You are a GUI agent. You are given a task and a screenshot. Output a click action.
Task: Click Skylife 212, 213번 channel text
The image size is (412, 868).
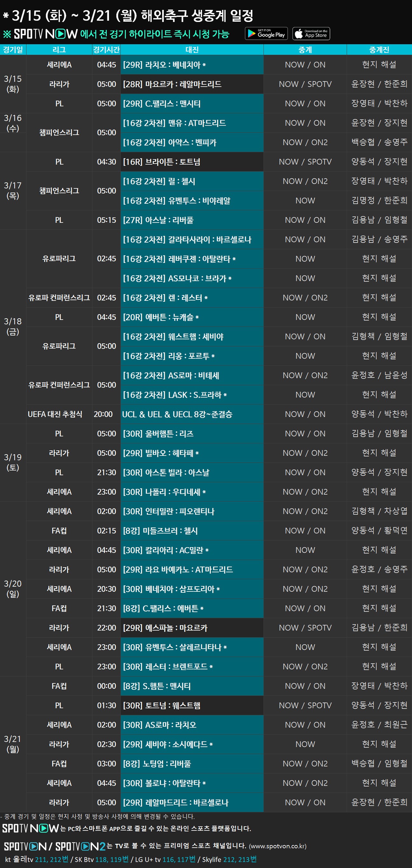(x=230, y=860)
